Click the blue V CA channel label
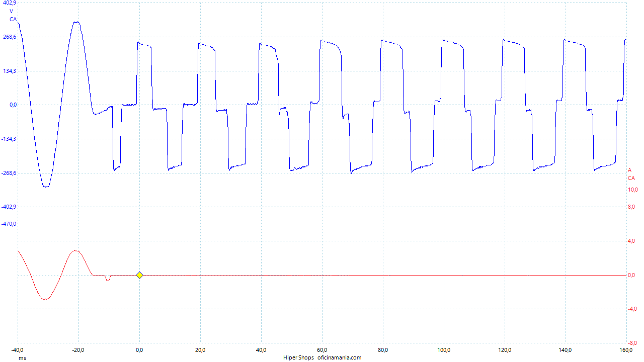This screenshot has height=362, width=644. coord(13,15)
